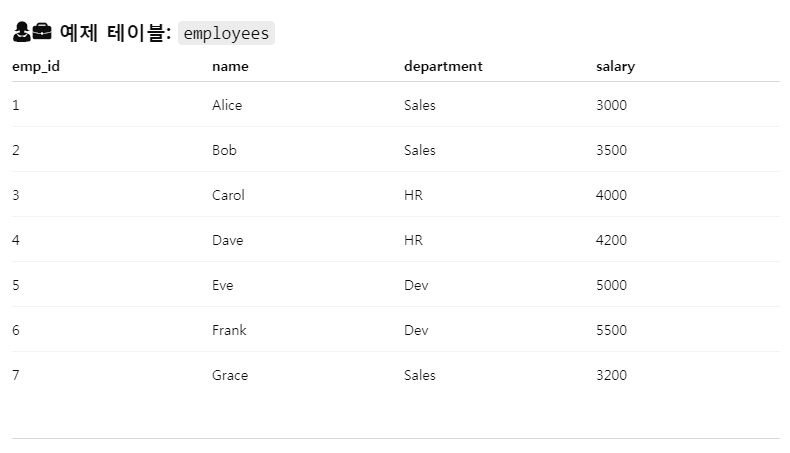
Task: Click Carol's HR department cell
Action: (x=413, y=195)
